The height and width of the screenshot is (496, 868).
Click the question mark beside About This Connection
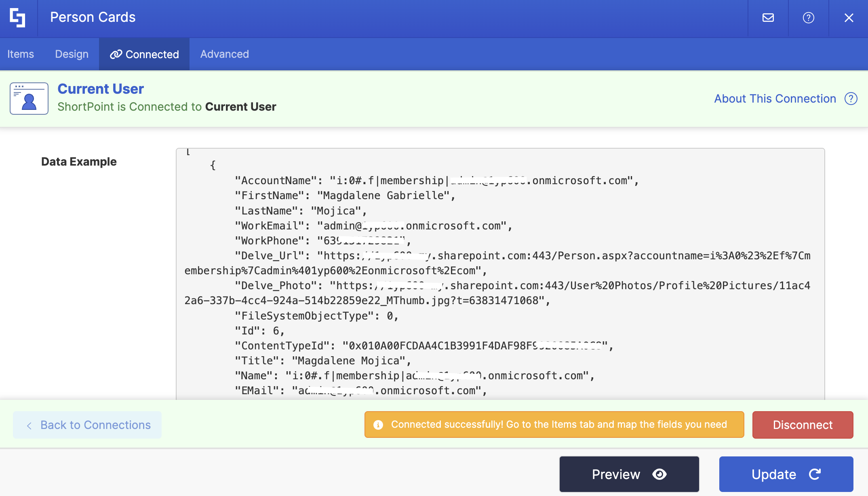[851, 99]
